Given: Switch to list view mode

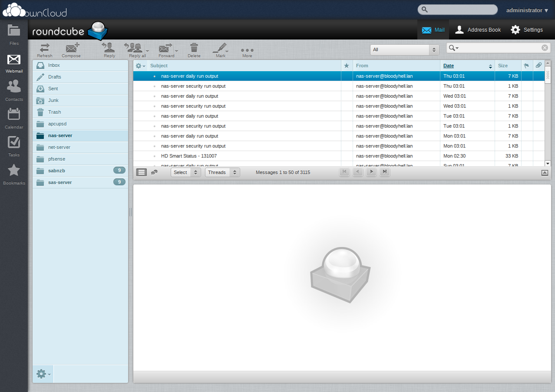Looking at the screenshot, I should tap(142, 172).
